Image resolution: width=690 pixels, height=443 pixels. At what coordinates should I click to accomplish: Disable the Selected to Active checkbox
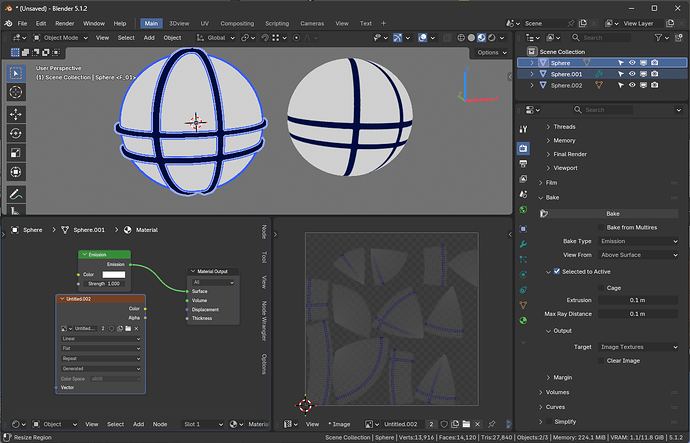tap(557, 271)
